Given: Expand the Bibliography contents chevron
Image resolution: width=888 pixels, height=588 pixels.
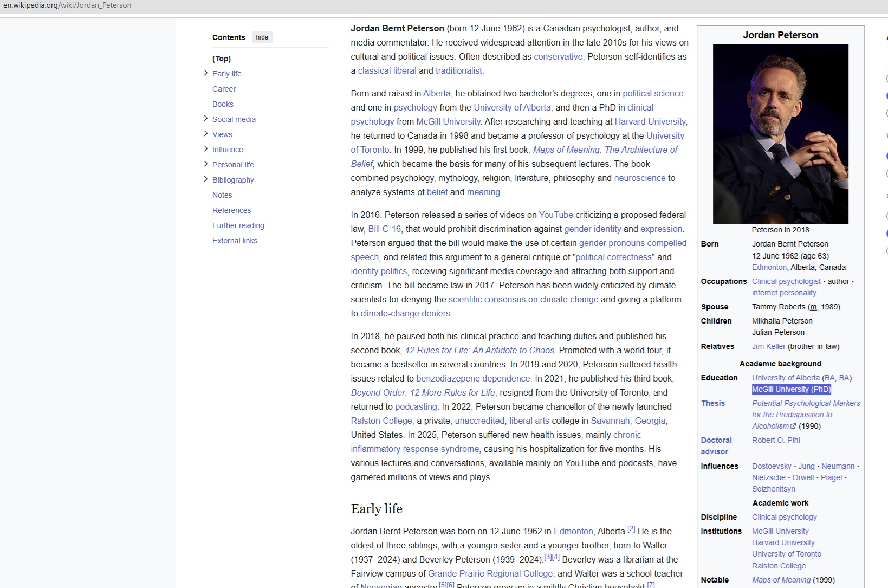Looking at the screenshot, I should tap(206, 179).
